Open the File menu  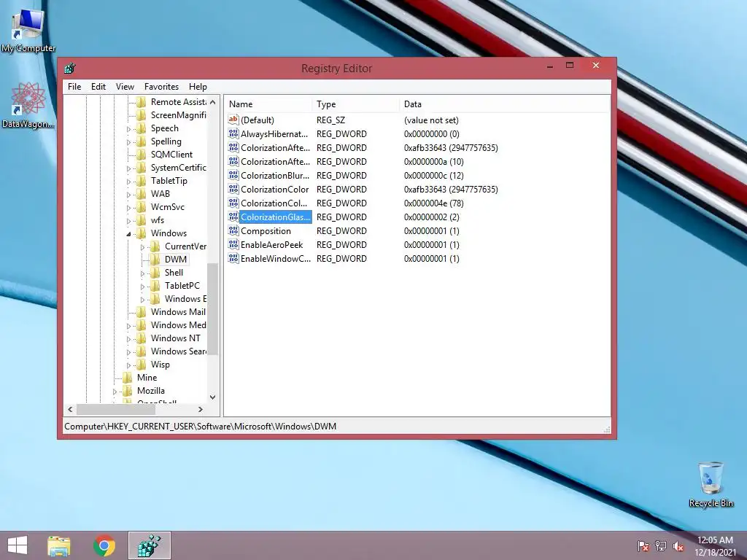pyautogui.click(x=74, y=87)
